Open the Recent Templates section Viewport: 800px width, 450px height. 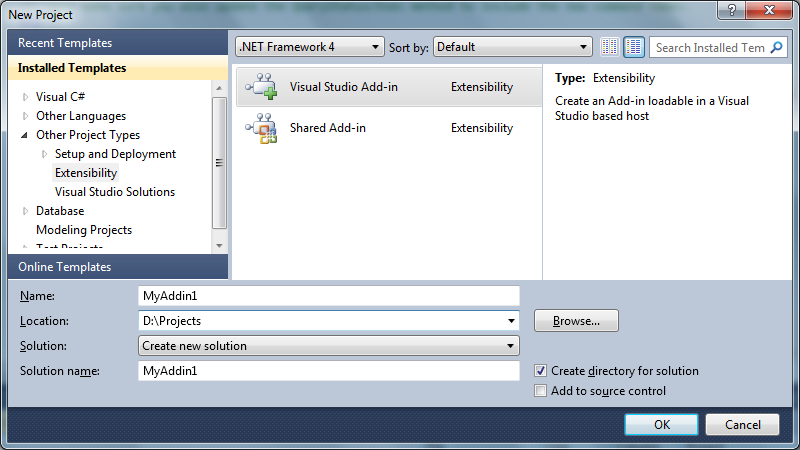[x=118, y=43]
